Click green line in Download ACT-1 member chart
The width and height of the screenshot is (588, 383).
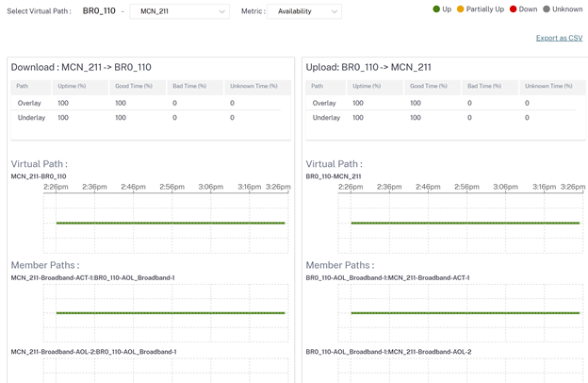171,313
